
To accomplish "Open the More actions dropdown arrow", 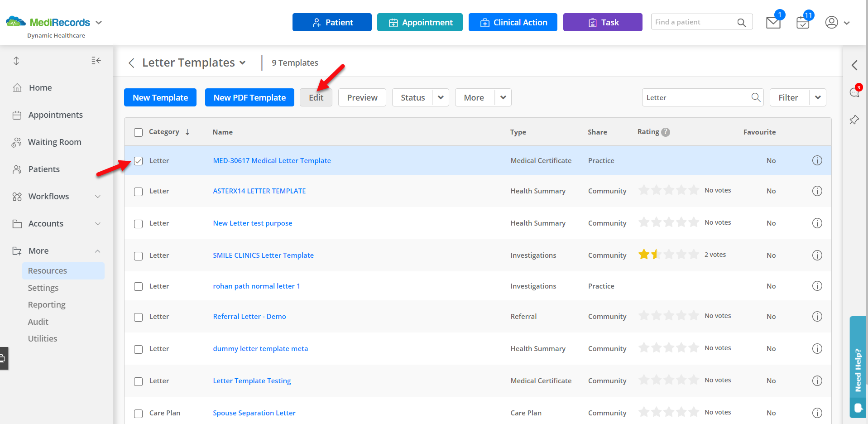I will pyautogui.click(x=503, y=97).
